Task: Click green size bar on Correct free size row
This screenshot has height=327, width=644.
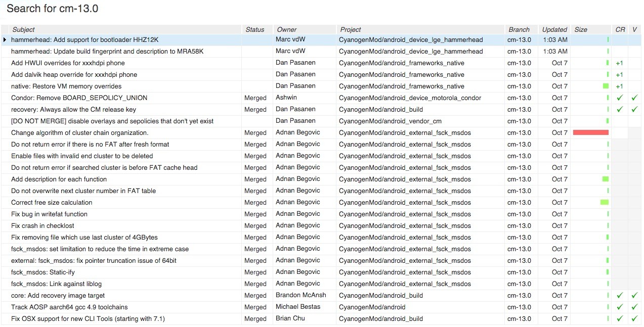Action: click(605, 202)
